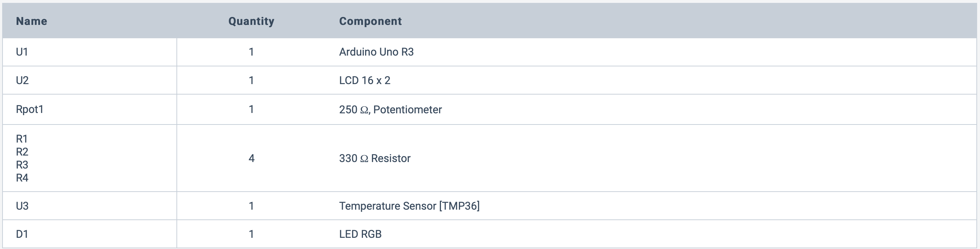Image resolution: width=980 pixels, height=249 pixels.
Task: Select resistor name R1
Action: 22,139
